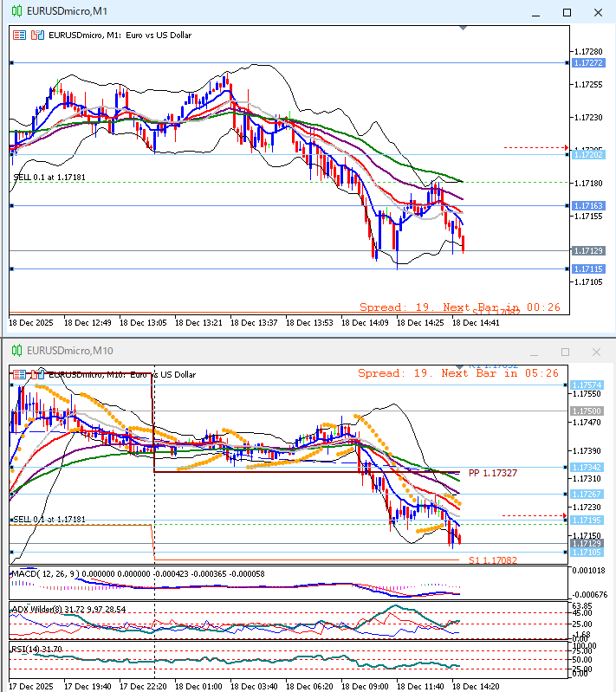Click Depth of Market icon on M10 chart

pyautogui.click(x=37, y=374)
